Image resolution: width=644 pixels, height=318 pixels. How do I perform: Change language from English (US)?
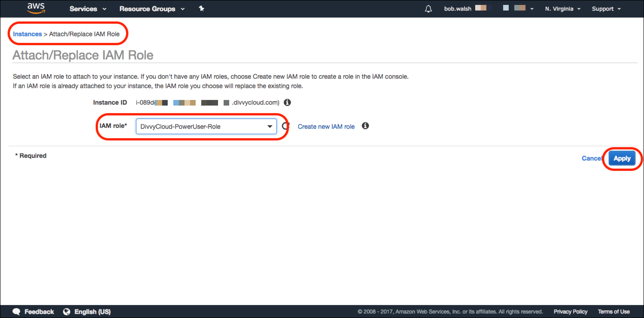tap(93, 312)
